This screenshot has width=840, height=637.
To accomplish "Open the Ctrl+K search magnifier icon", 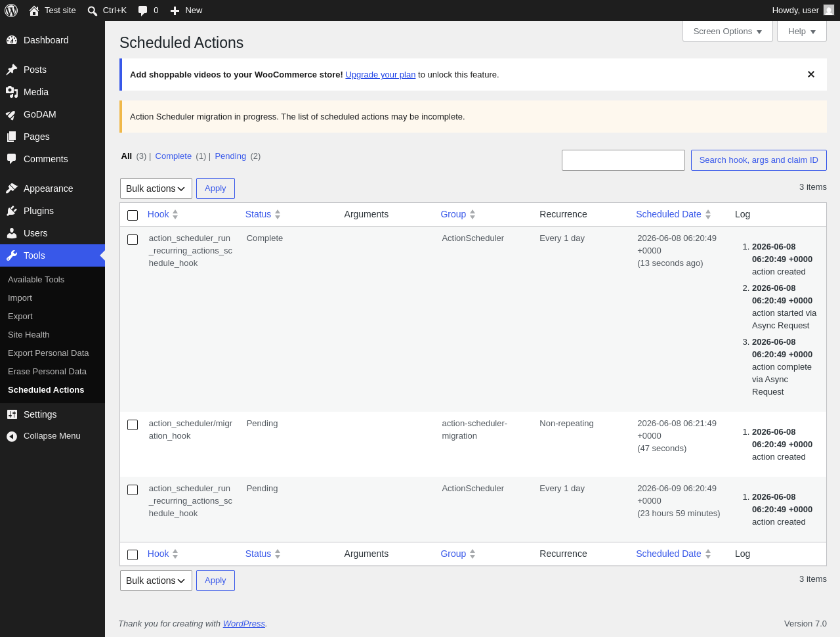I will [93, 11].
